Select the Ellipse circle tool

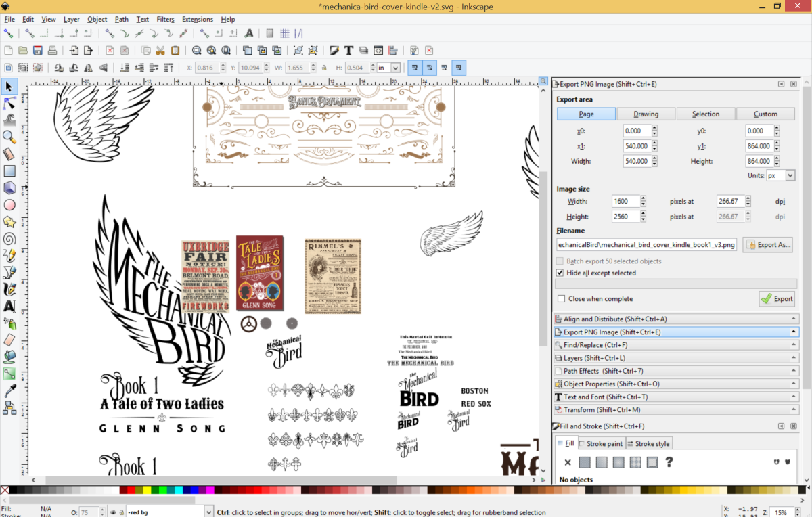tap(9, 205)
